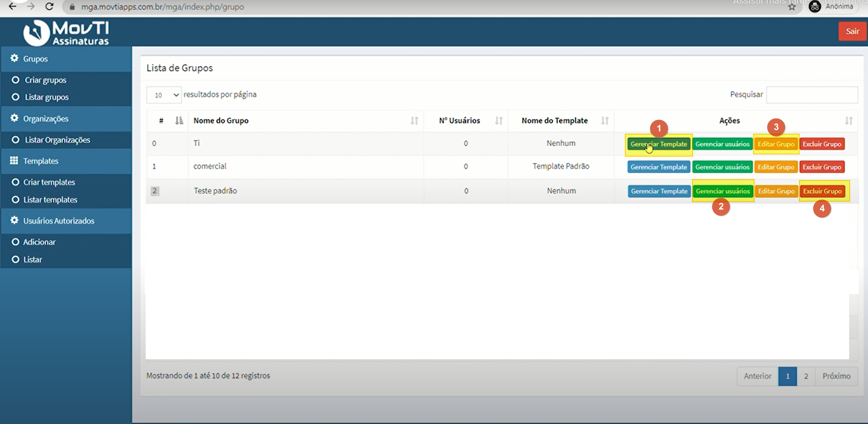Click the Próximo pagination button

click(836, 376)
